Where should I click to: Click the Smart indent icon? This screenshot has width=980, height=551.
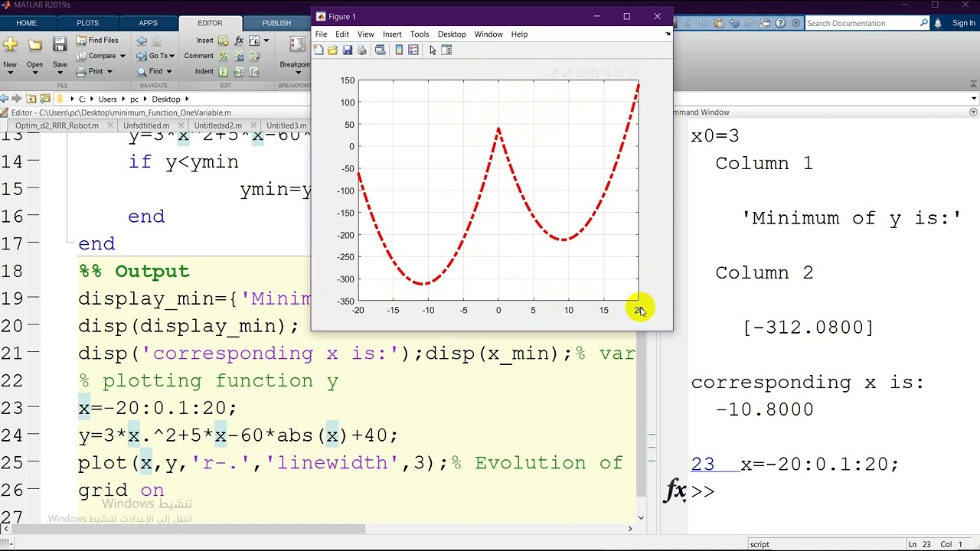(223, 71)
